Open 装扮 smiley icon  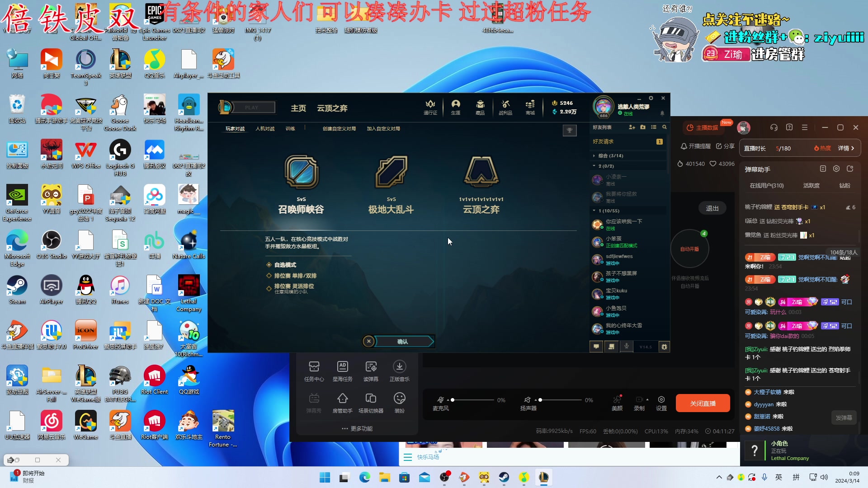pos(400,403)
